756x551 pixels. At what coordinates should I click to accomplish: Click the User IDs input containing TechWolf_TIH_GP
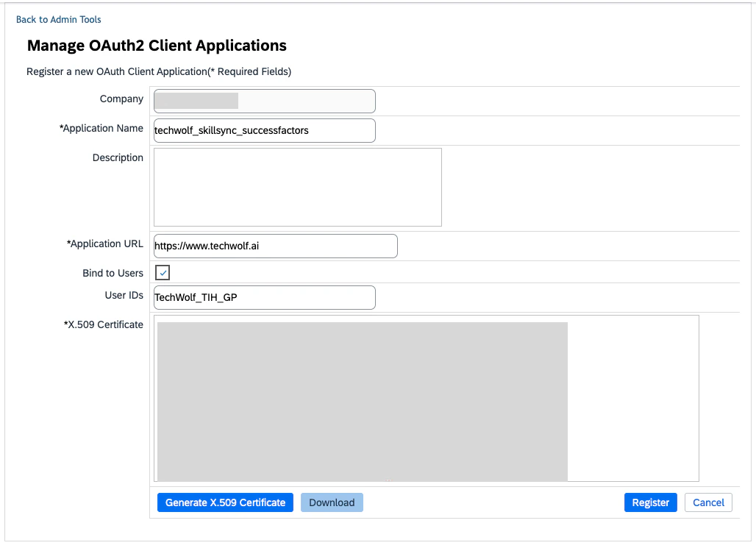tap(263, 297)
